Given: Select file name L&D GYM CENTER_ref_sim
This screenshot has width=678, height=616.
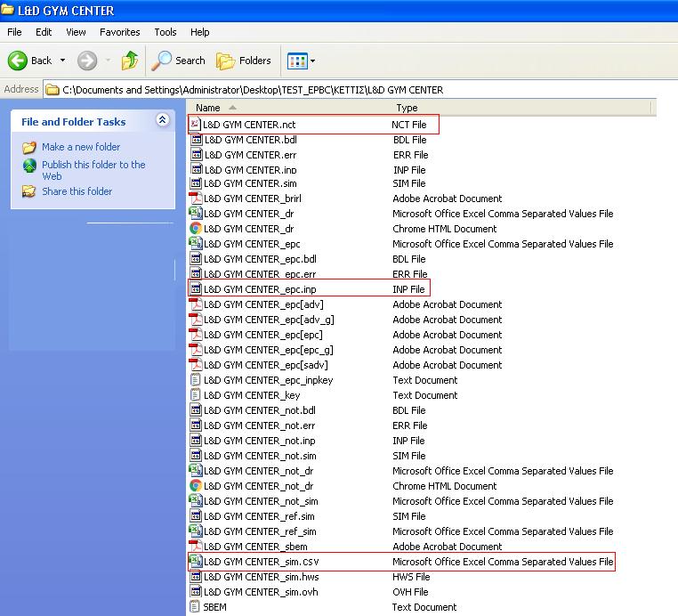Looking at the screenshot, I should [260, 531].
